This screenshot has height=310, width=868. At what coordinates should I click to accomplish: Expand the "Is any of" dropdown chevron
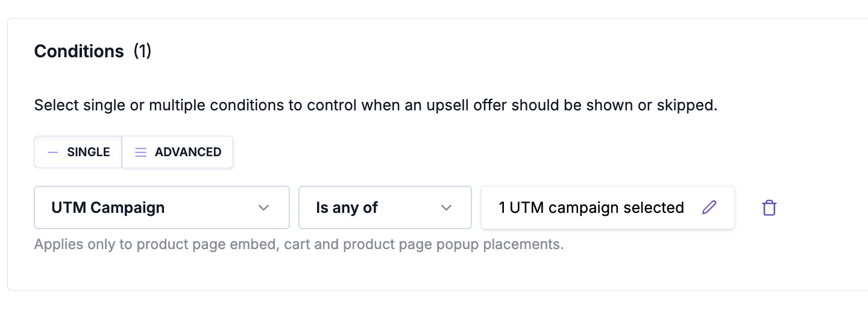446,207
